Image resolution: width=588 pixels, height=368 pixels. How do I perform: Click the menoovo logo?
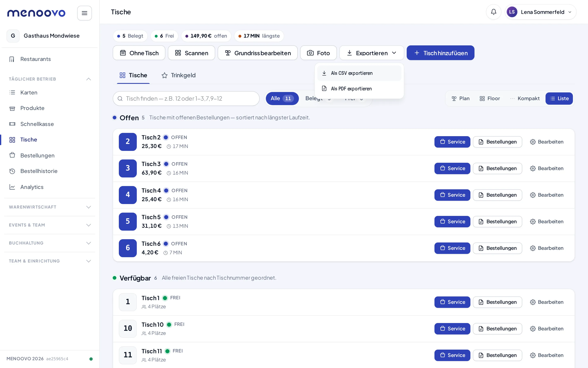click(x=36, y=13)
